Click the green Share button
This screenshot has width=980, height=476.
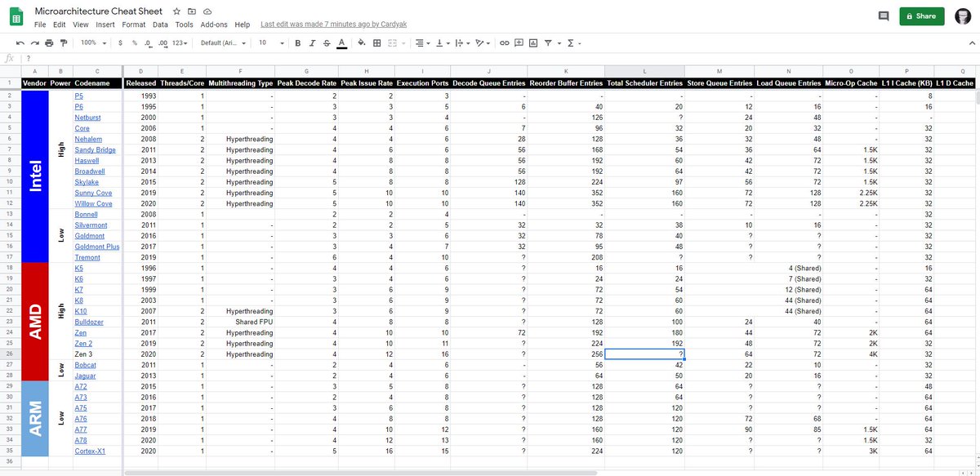921,16
